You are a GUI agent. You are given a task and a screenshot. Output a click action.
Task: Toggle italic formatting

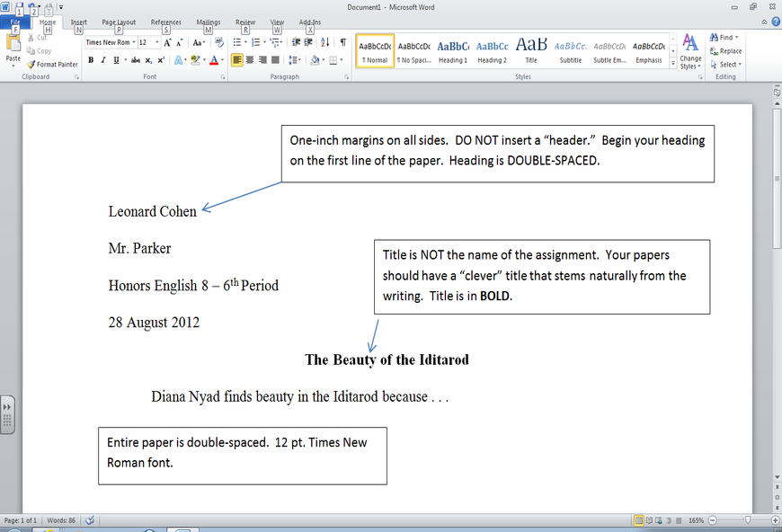coord(102,59)
